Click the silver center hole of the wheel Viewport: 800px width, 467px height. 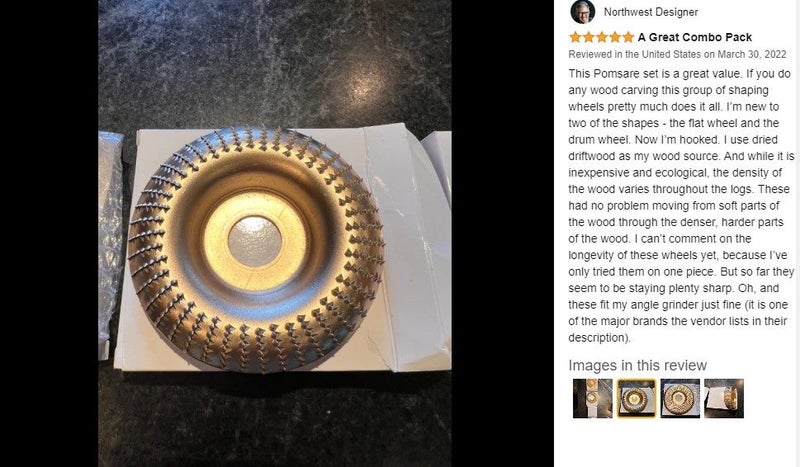(255, 241)
